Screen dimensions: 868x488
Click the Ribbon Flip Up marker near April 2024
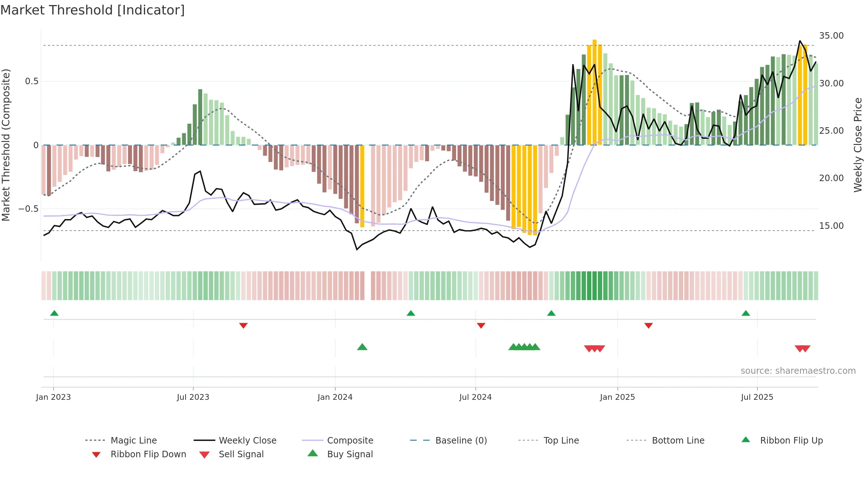411,313
